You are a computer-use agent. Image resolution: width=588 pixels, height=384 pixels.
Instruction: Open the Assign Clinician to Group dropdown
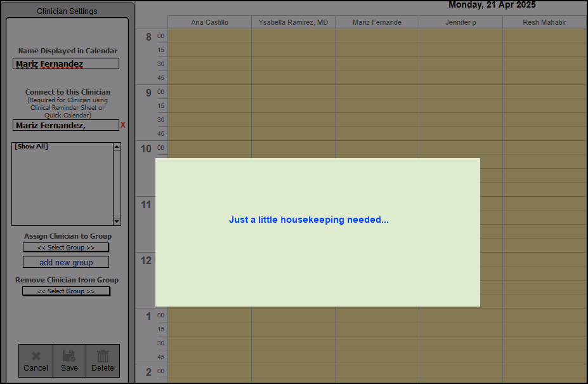66,248
